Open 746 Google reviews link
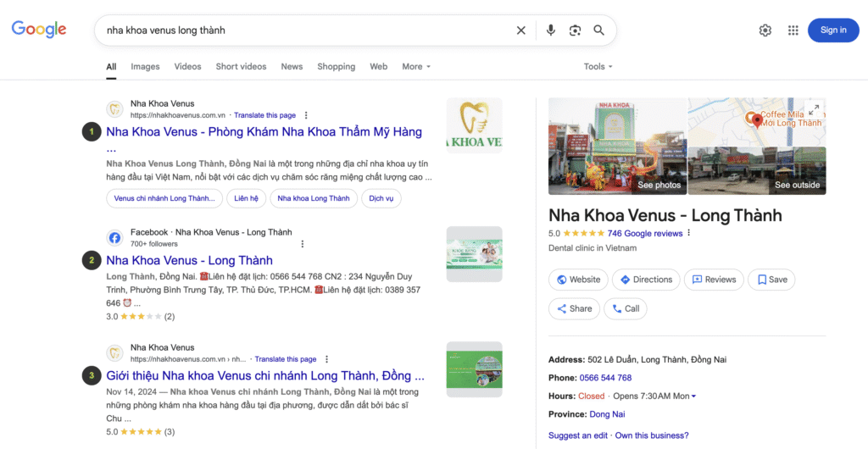 [x=645, y=233]
